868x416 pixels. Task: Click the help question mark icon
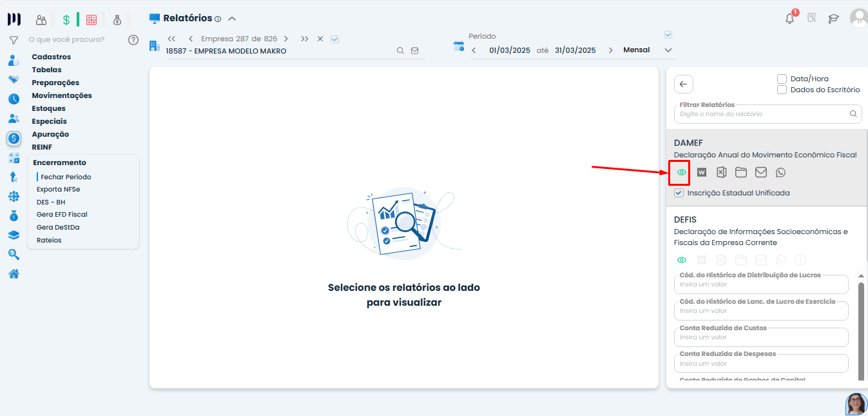pos(133,40)
